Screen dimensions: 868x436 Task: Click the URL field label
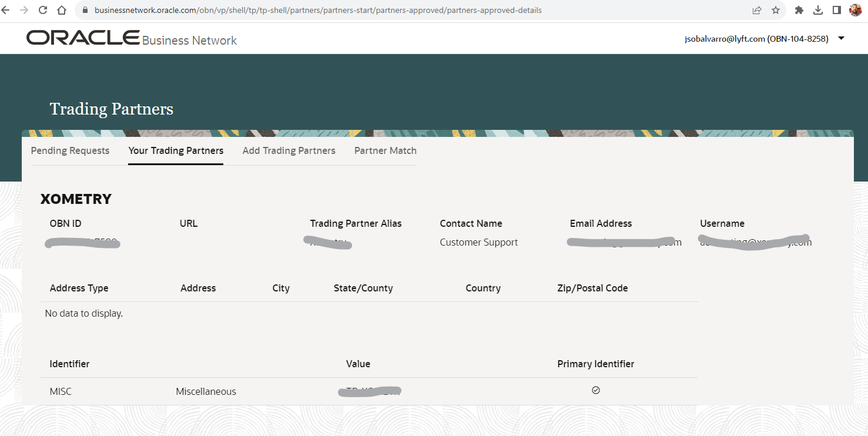[189, 223]
